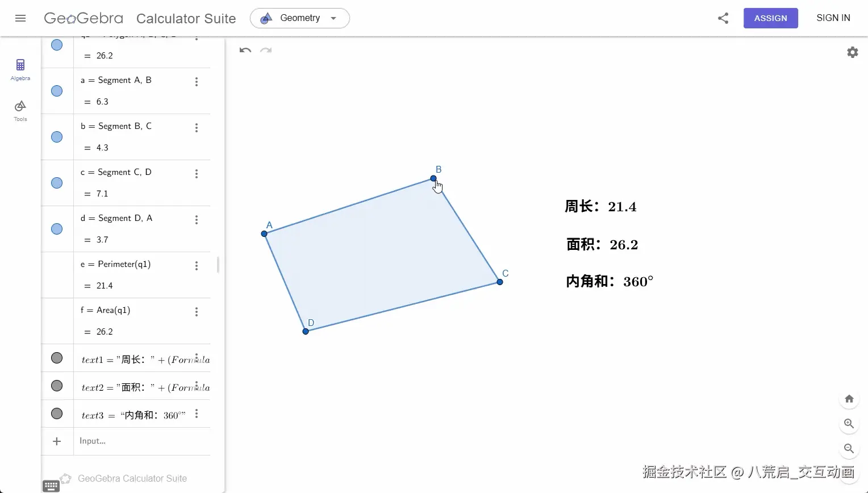The height and width of the screenshot is (493, 868).
Task: Open the three-dot menu for text3
Action: pos(196,413)
